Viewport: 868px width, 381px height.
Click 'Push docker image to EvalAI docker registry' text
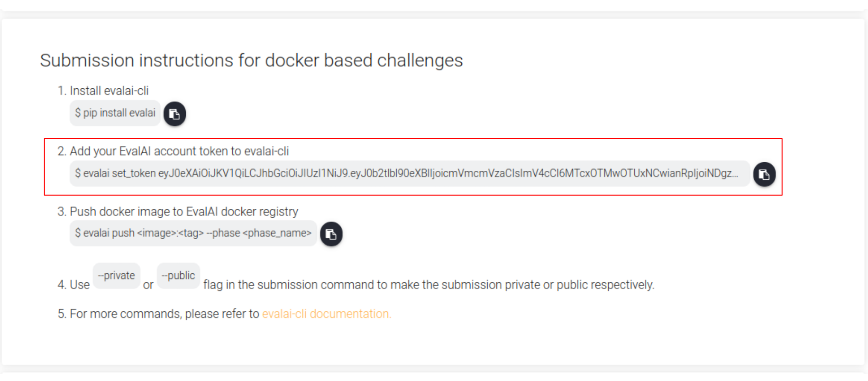[184, 212]
